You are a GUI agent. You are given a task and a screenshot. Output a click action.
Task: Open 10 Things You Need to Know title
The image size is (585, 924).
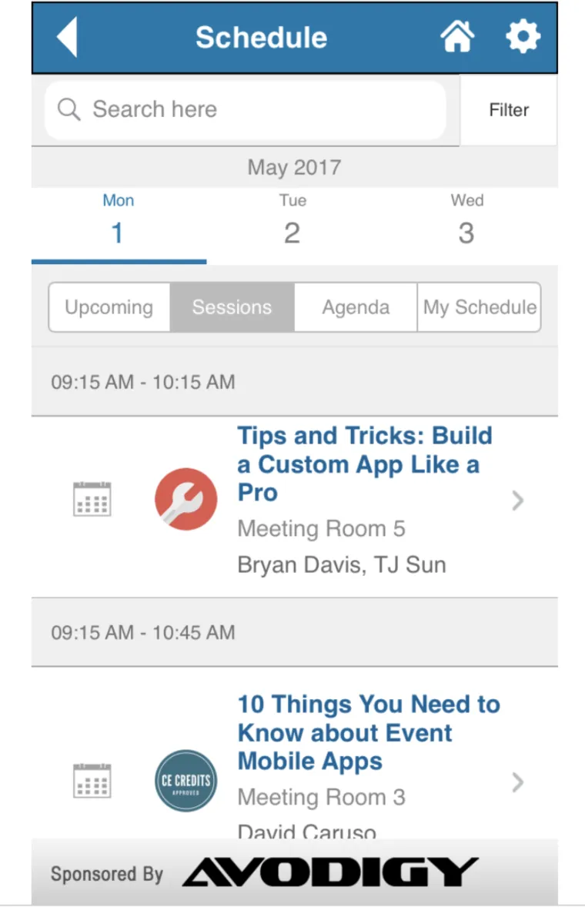[368, 732]
